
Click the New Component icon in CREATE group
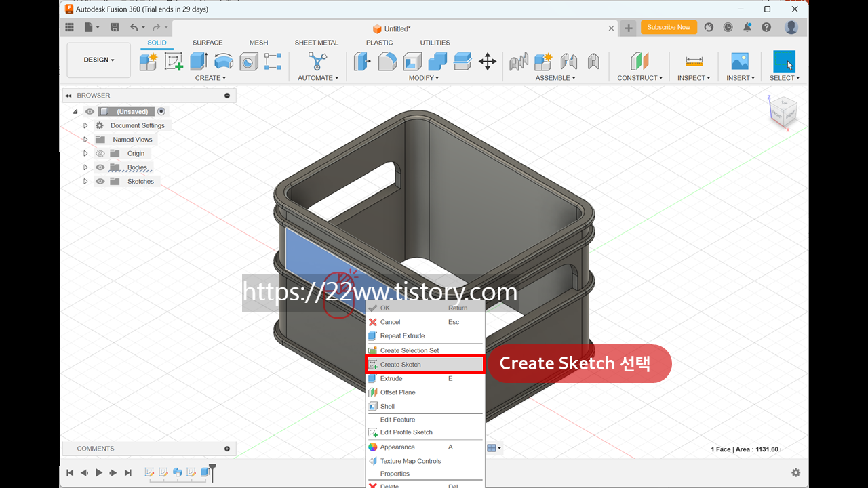tap(149, 62)
